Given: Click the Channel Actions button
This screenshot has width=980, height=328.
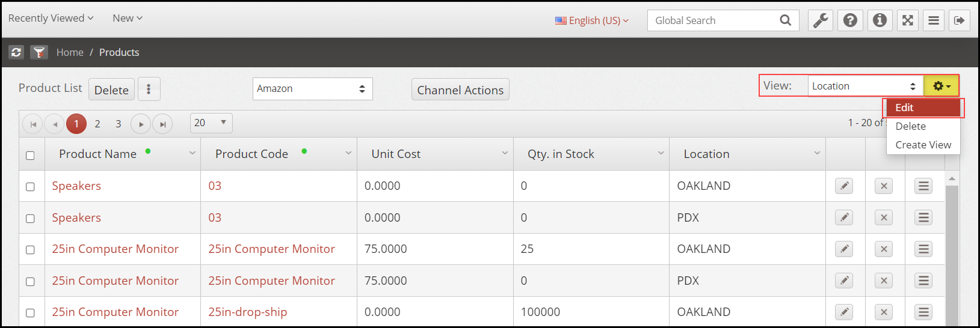Looking at the screenshot, I should (460, 90).
